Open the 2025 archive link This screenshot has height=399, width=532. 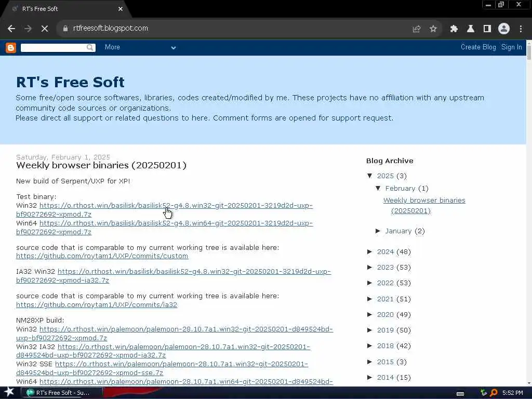385,176
